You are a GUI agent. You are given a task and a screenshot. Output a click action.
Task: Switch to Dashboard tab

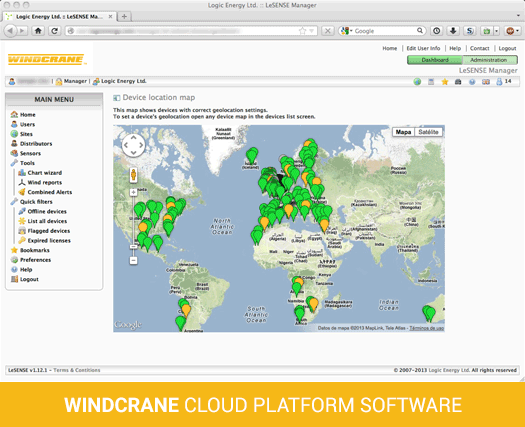435,60
